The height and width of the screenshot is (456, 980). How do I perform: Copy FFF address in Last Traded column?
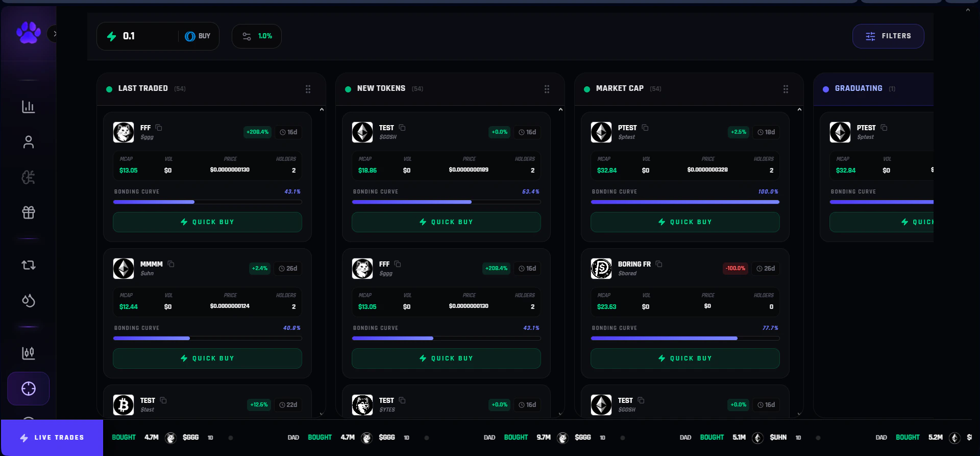click(x=159, y=128)
